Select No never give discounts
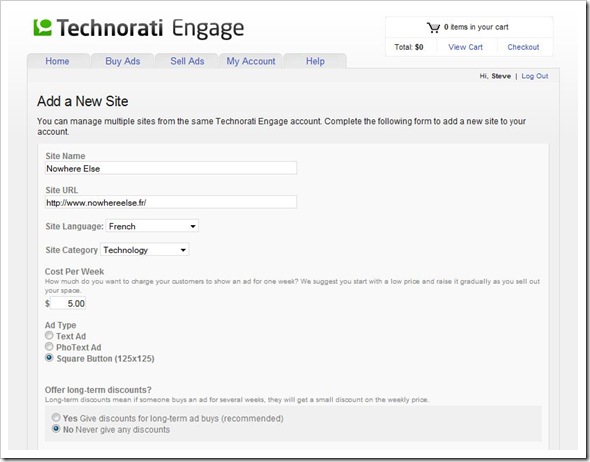This screenshot has height=462, width=590. 56,429
